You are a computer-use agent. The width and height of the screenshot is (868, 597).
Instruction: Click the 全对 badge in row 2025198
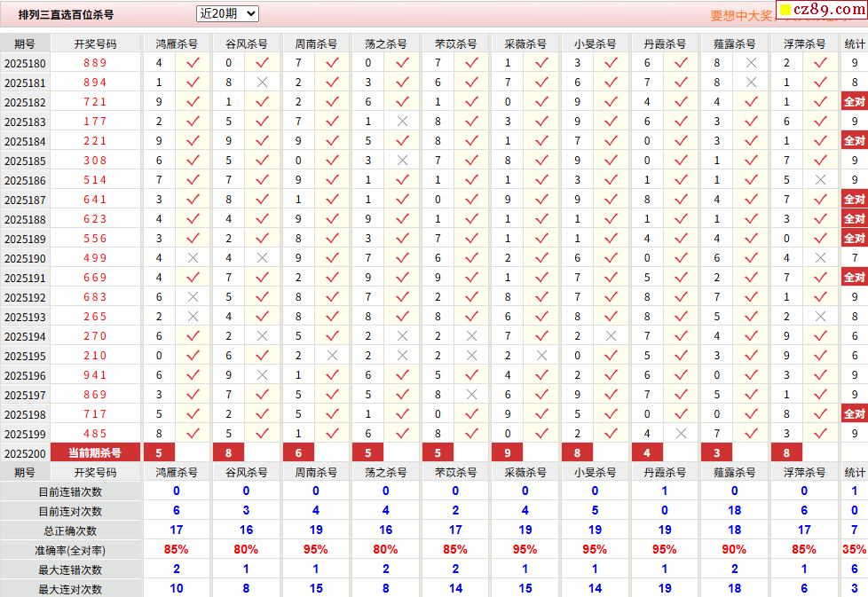click(x=854, y=414)
